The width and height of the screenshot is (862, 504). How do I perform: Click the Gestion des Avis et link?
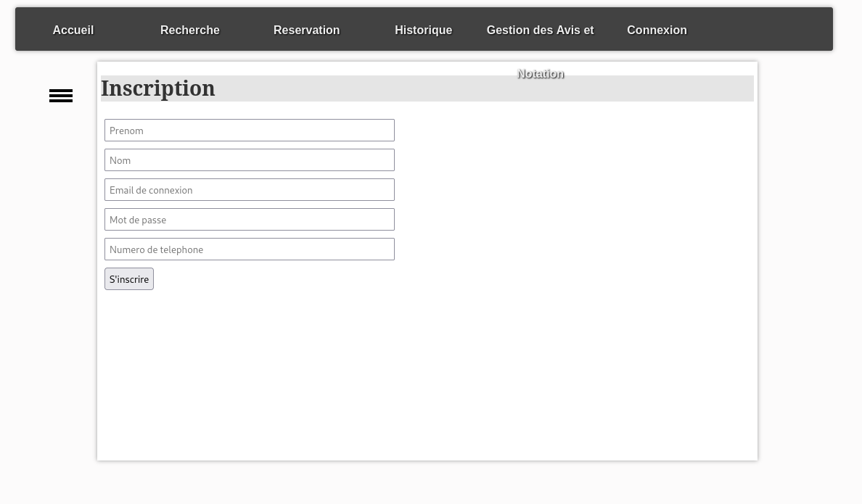(x=540, y=30)
